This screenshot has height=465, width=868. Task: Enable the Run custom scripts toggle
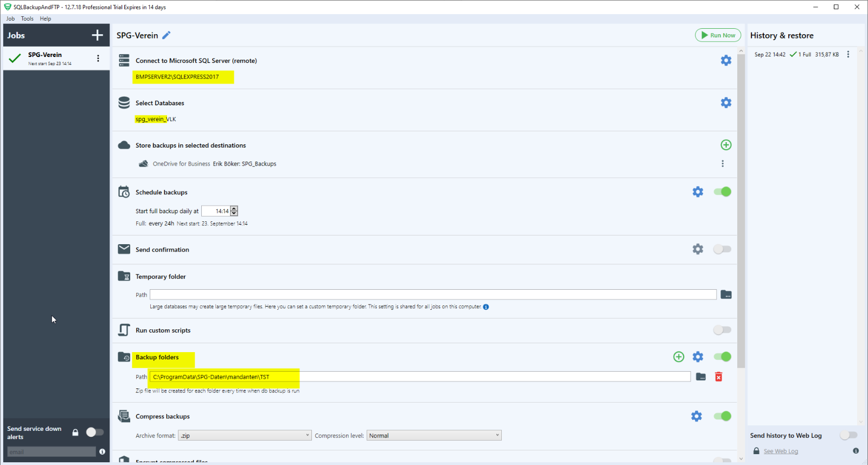pos(723,330)
